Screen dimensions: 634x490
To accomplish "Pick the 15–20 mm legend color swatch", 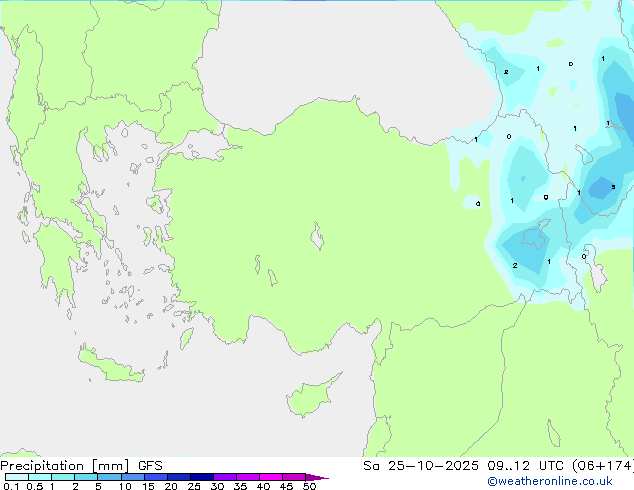I will click(156, 477).
